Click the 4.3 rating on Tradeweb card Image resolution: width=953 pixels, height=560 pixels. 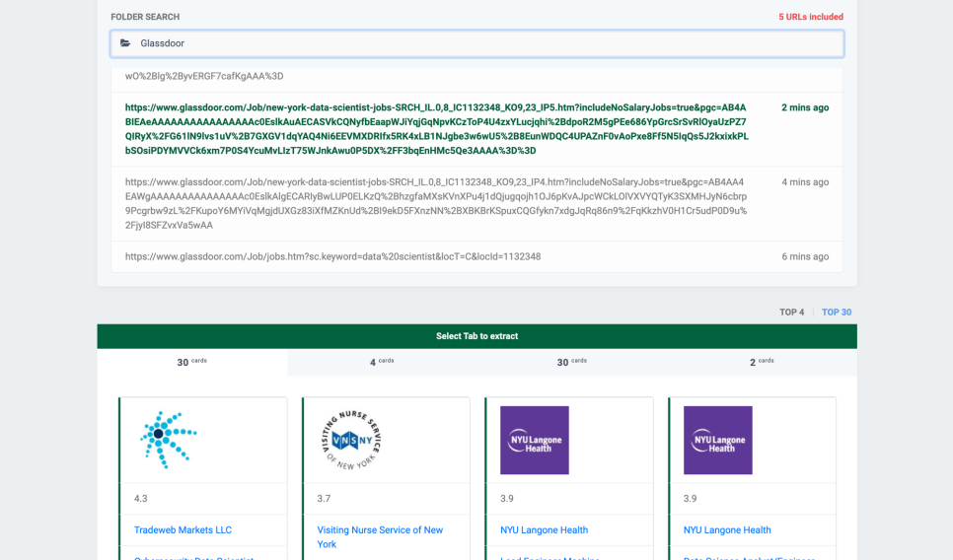pos(141,499)
